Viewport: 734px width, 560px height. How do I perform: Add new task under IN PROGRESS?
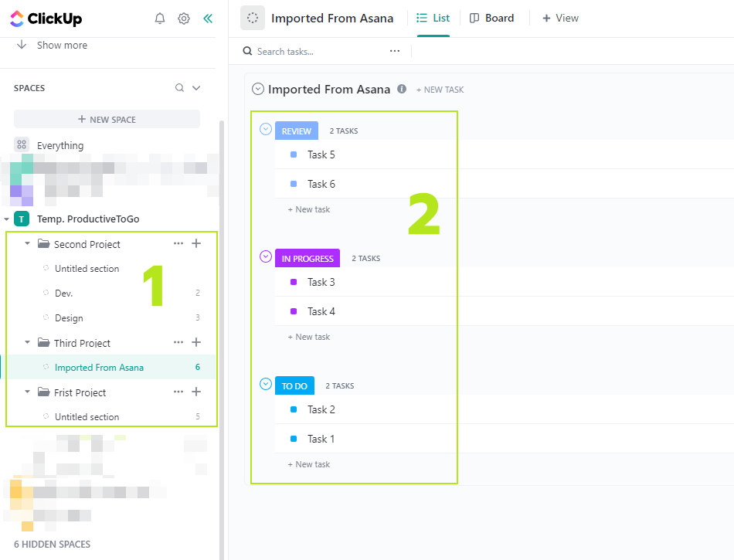click(309, 337)
